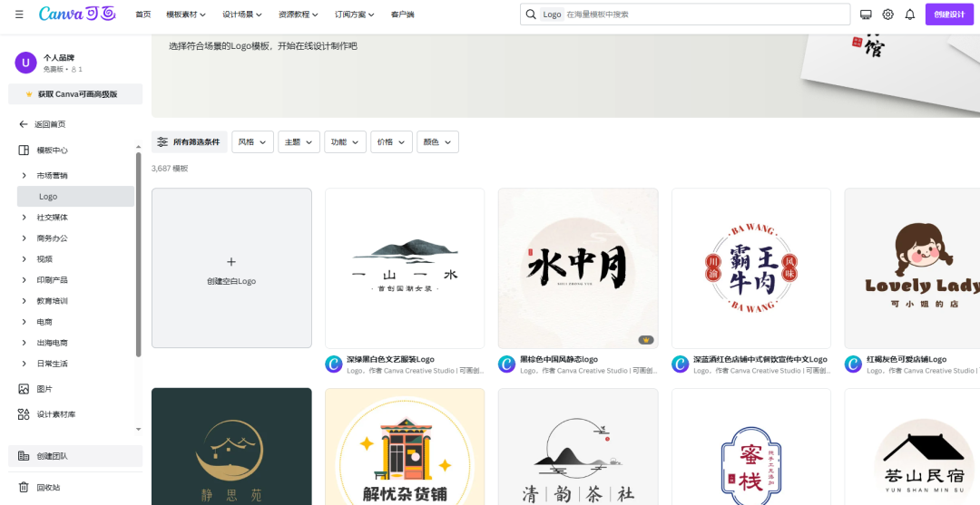This screenshot has width=980, height=505.
Task: Click the crown badge on 水中月 template
Action: coord(646,340)
